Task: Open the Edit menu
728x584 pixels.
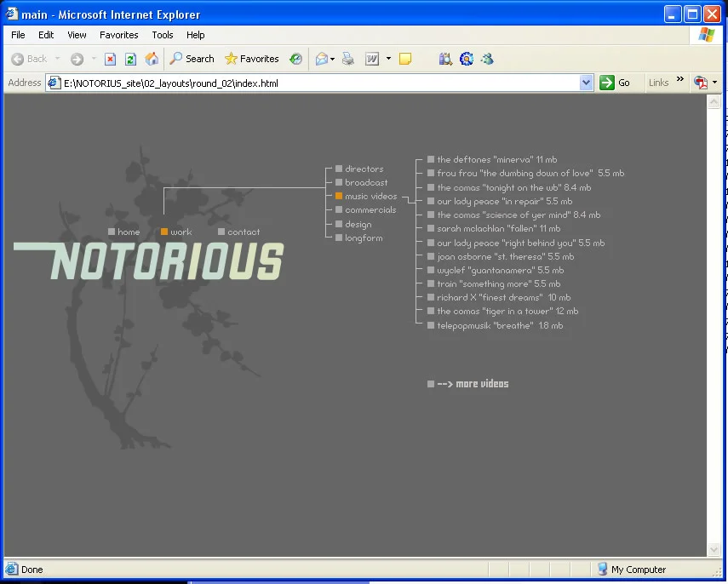Action: [46, 35]
